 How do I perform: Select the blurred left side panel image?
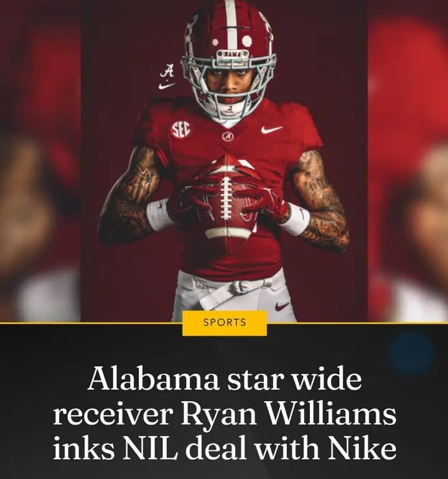tap(40, 160)
